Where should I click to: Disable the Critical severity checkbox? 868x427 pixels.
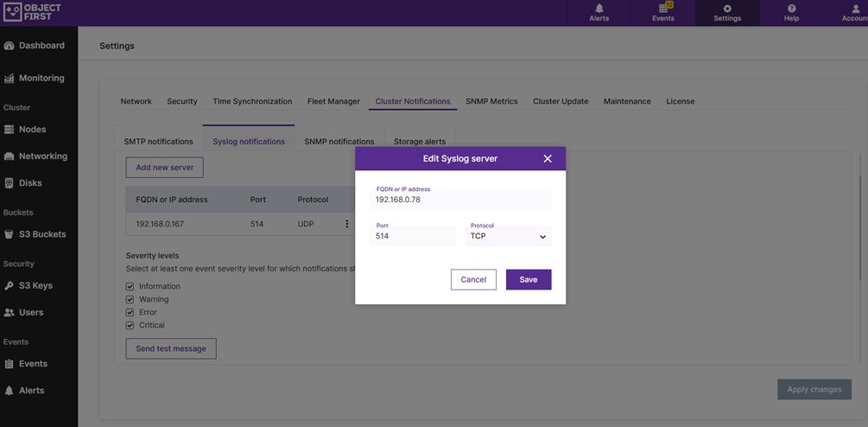130,325
